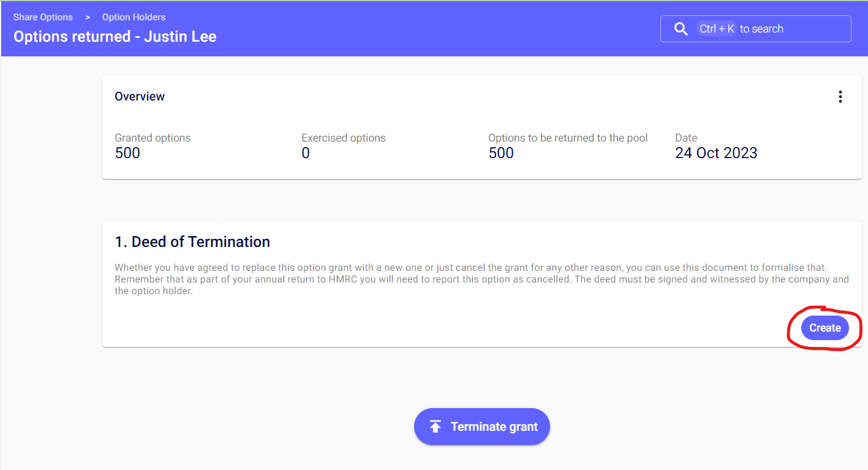868x470 pixels.
Task: Click the Exercised options value 0
Action: 306,153
